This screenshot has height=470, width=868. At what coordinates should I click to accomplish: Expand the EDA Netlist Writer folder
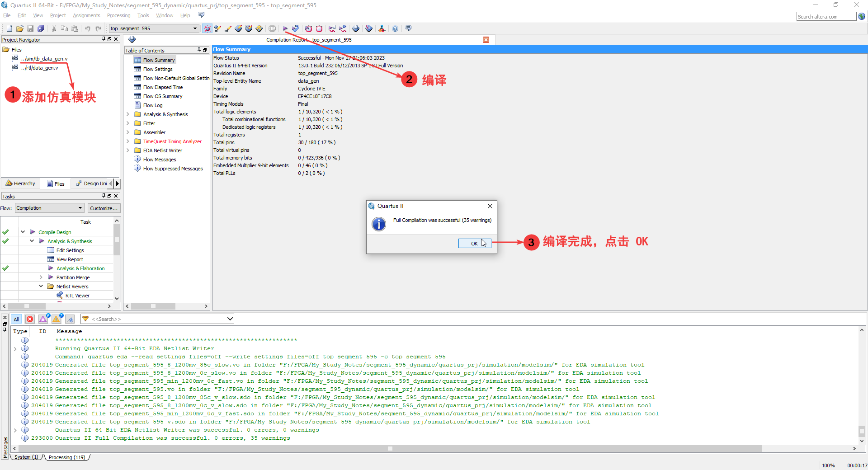click(x=128, y=150)
